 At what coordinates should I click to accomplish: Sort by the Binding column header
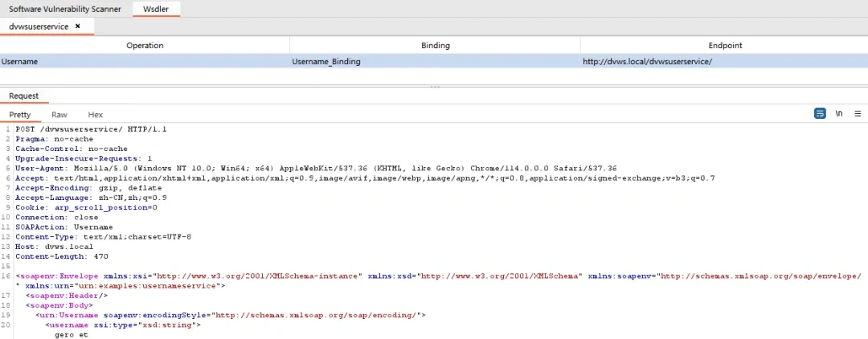click(435, 45)
